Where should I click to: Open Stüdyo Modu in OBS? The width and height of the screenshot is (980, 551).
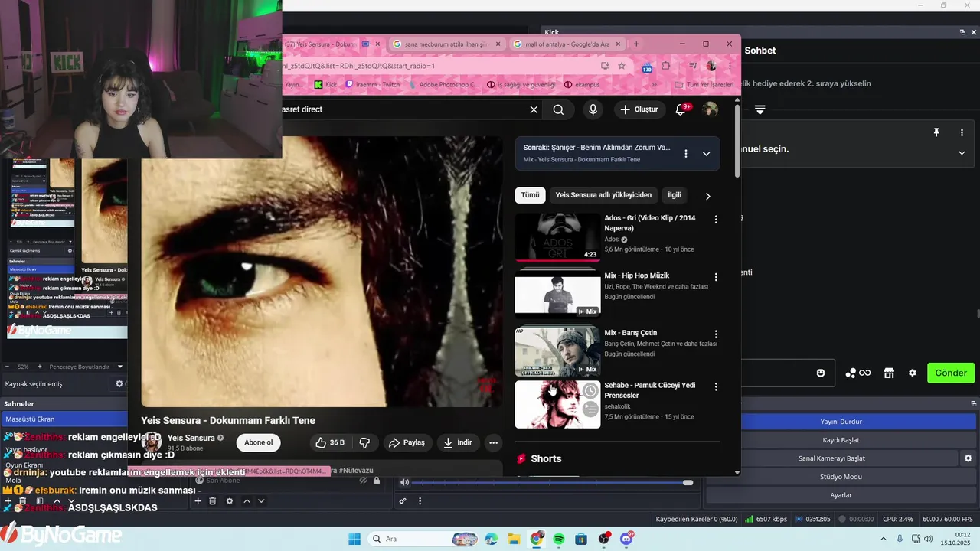pos(841,477)
